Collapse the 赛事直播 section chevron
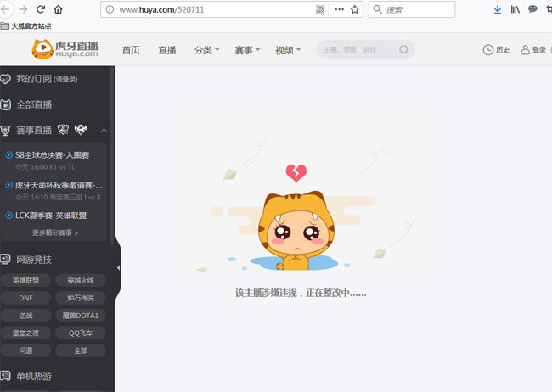 coord(104,131)
